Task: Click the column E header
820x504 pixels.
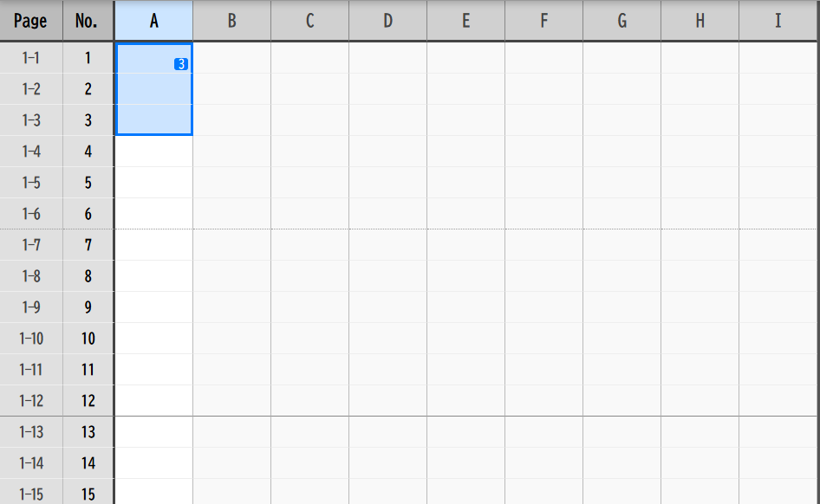Action: point(465,21)
